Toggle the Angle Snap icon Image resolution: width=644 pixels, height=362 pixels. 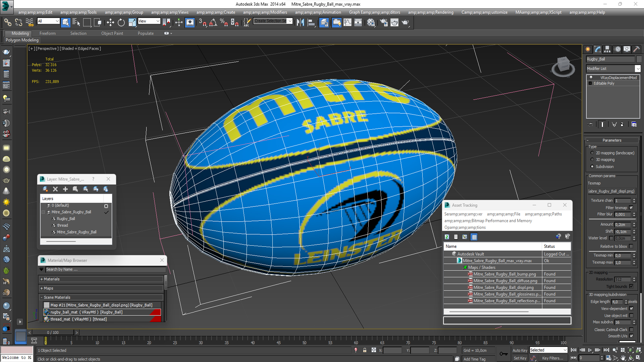coord(213,22)
